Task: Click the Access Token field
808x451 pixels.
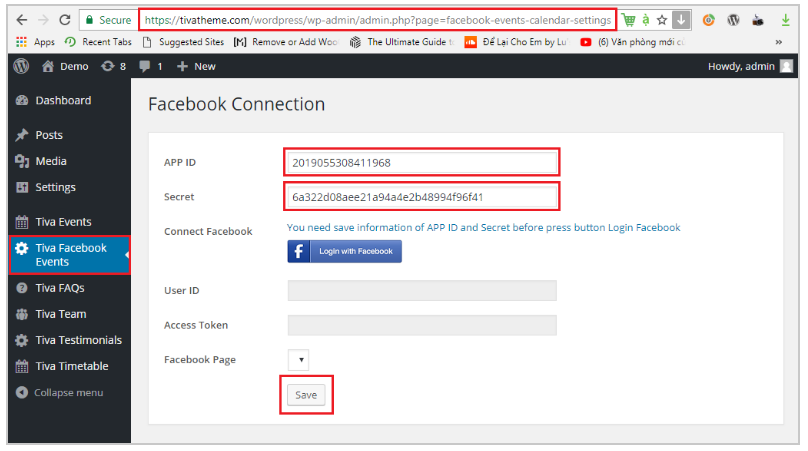Action: pyautogui.click(x=422, y=325)
